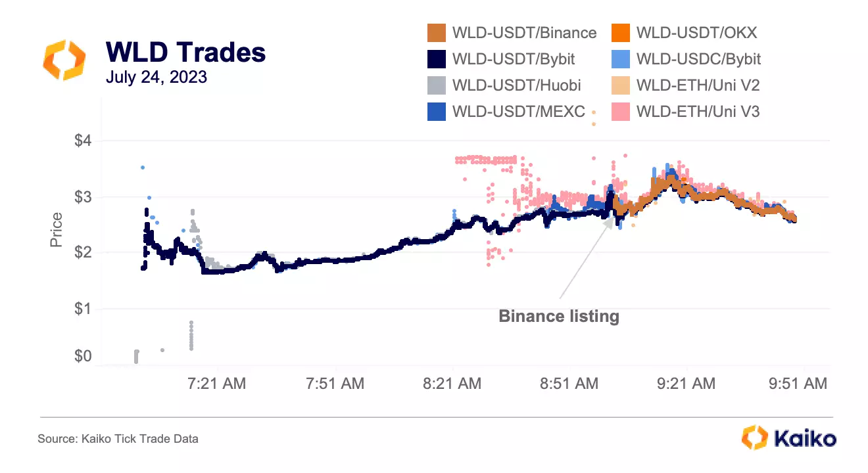
Task: Click the WLD-ETH/Uni V3 pink legend swatch
Action: (x=621, y=111)
